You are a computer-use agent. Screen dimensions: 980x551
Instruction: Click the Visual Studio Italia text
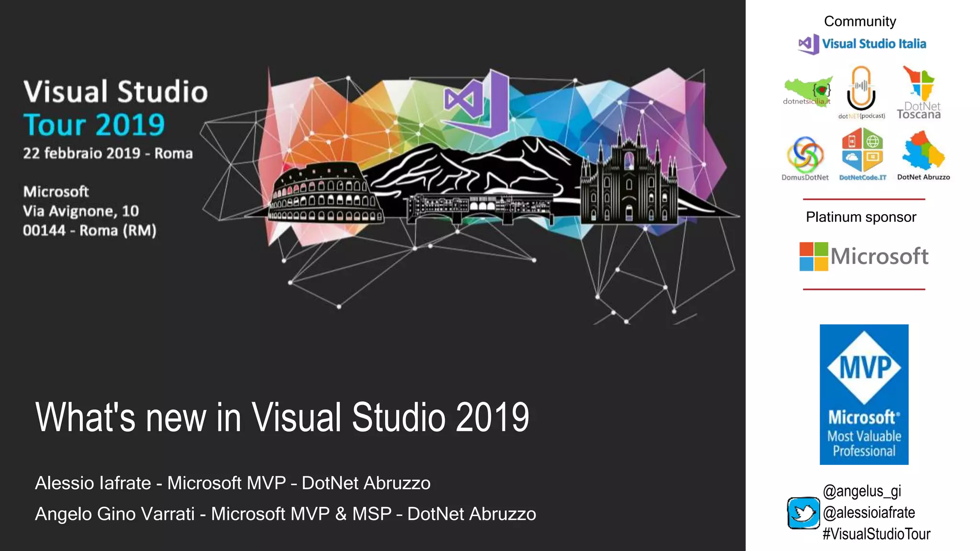pyautogui.click(x=874, y=44)
